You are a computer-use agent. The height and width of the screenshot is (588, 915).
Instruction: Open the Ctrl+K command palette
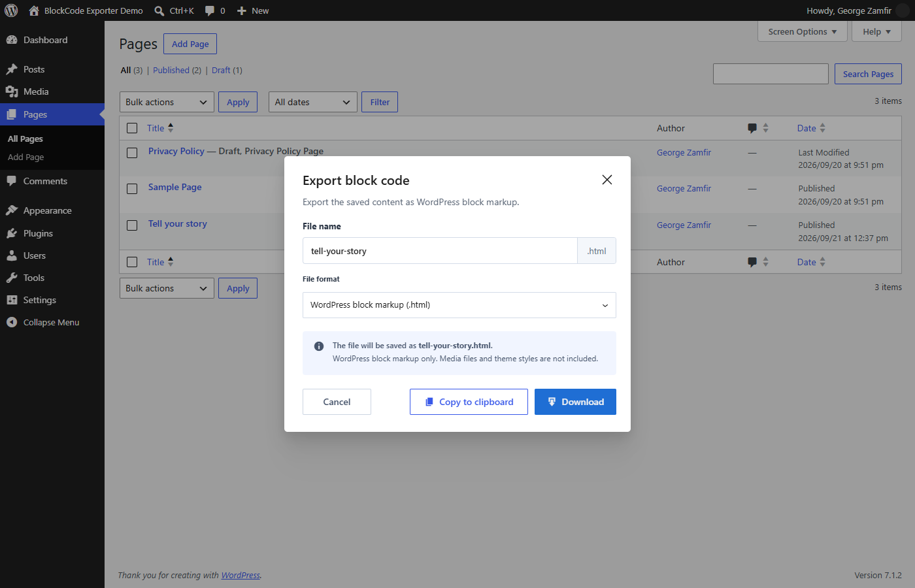coord(174,10)
